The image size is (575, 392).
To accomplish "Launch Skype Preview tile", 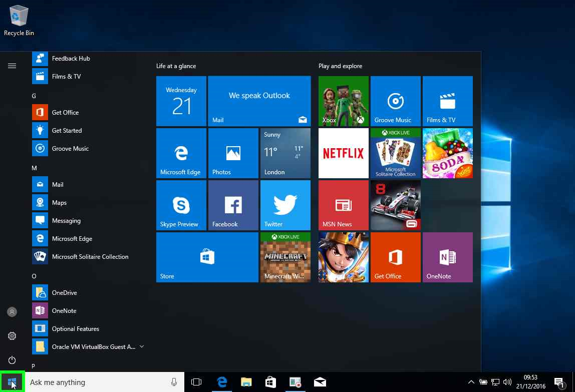I will 181,205.
